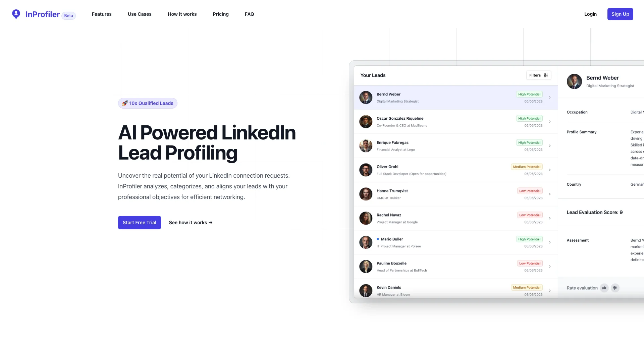Click the Filters icon in Your Leads panel

click(545, 75)
